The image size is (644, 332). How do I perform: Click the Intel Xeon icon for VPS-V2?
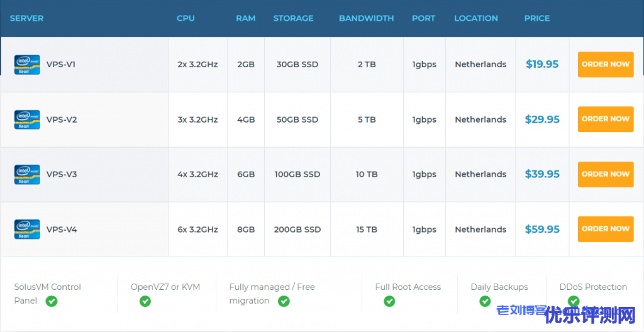(x=27, y=119)
